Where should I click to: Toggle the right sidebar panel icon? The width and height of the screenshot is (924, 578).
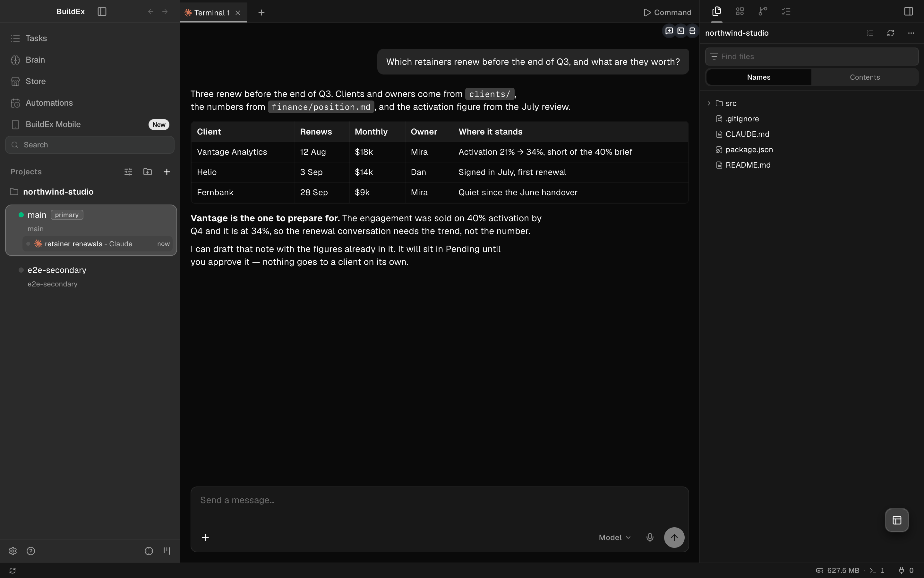(x=908, y=12)
